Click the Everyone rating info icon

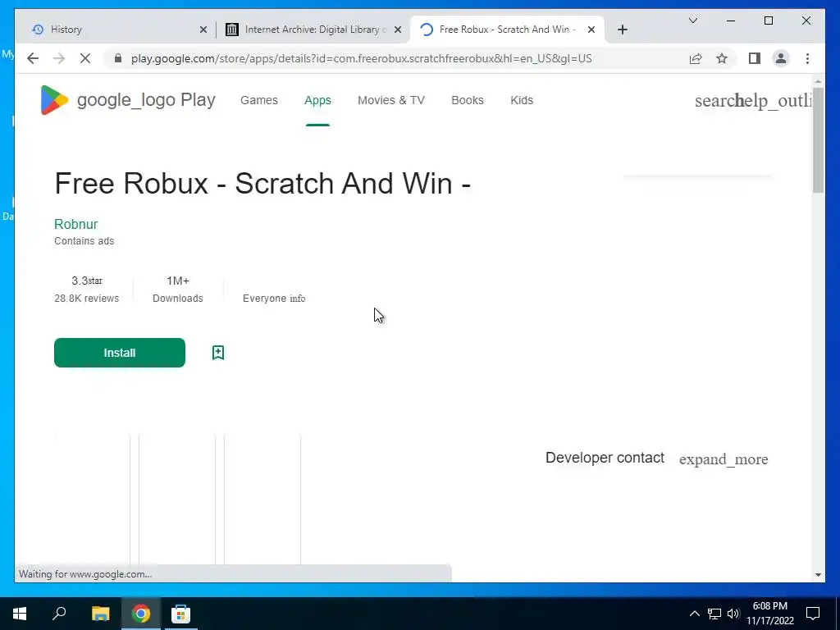pos(297,299)
